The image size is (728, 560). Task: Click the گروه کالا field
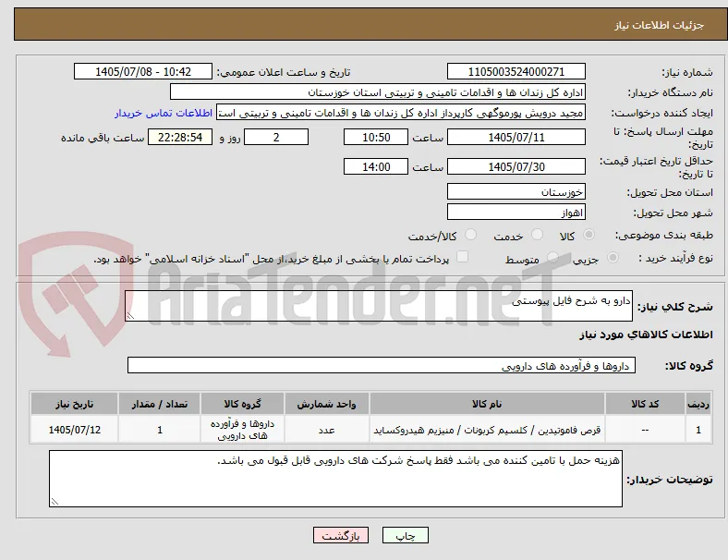[x=382, y=365]
